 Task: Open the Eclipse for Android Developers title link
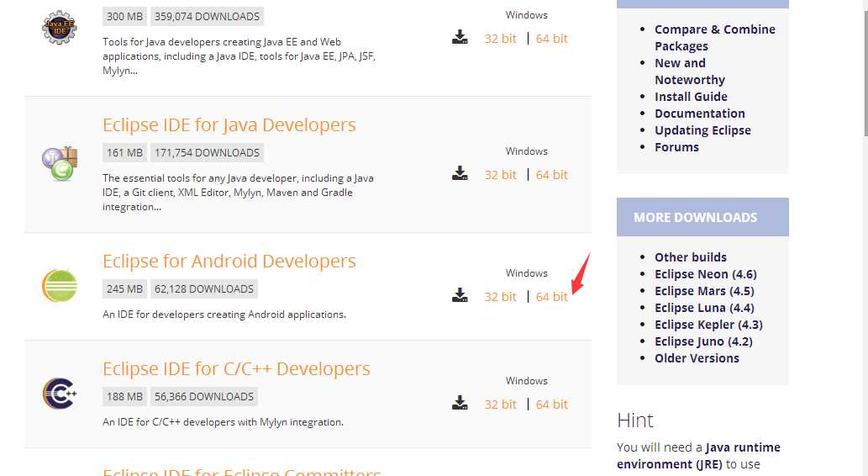click(x=229, y=261)
